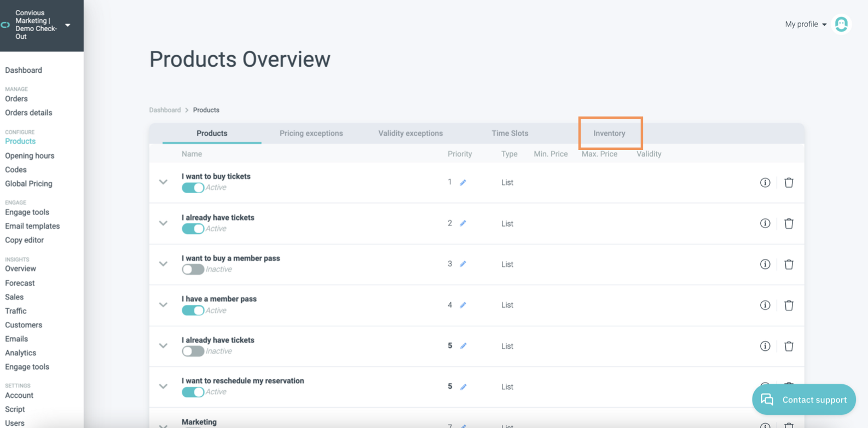Click the Contact support button
The image size is (868, 428).
[803, 400]
